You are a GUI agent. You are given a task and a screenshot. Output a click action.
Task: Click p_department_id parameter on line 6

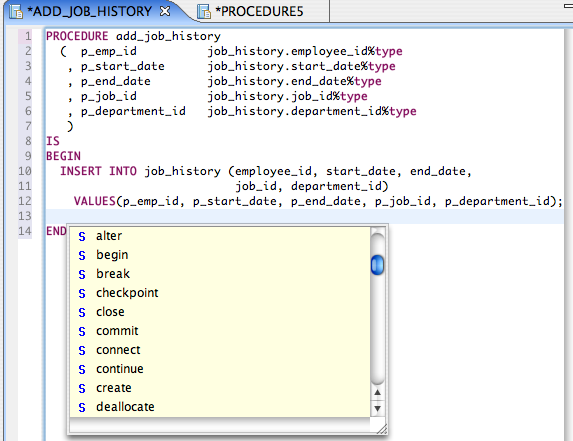133,111
